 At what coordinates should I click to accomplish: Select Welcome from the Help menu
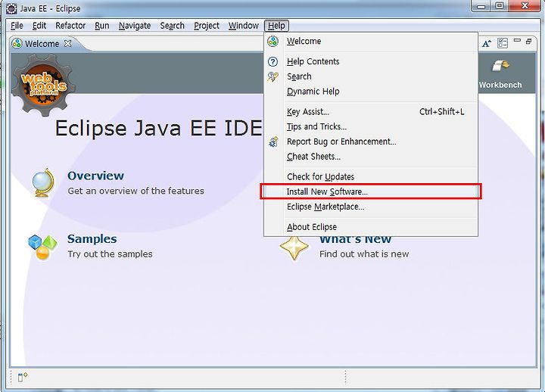[x=371, y=41]
